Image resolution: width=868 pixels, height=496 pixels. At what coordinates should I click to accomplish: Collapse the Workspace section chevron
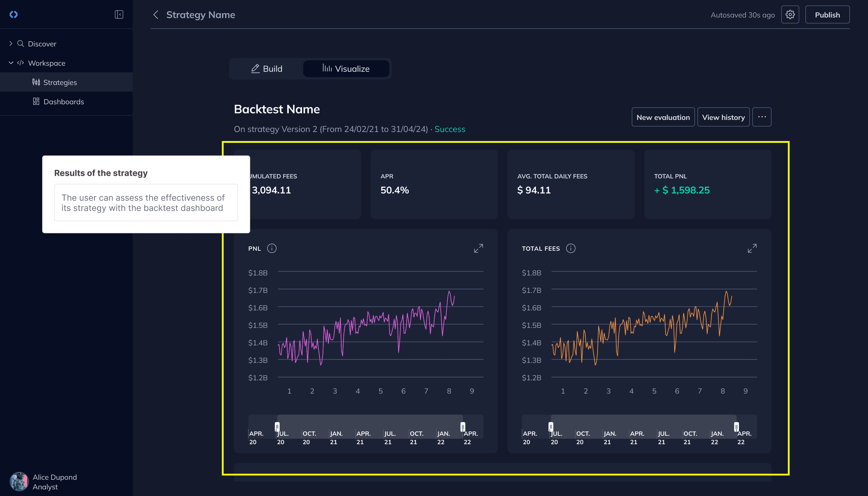tap(11, 63)
